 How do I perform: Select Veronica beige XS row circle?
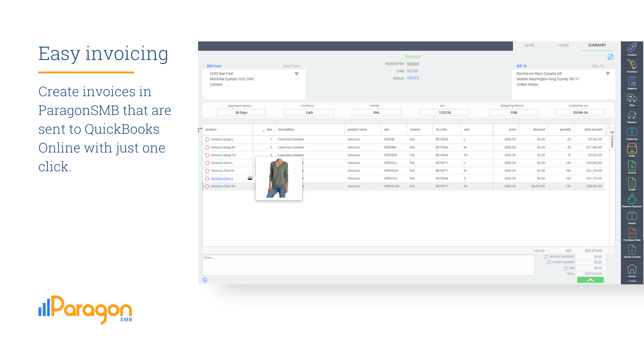pos(207,156)
